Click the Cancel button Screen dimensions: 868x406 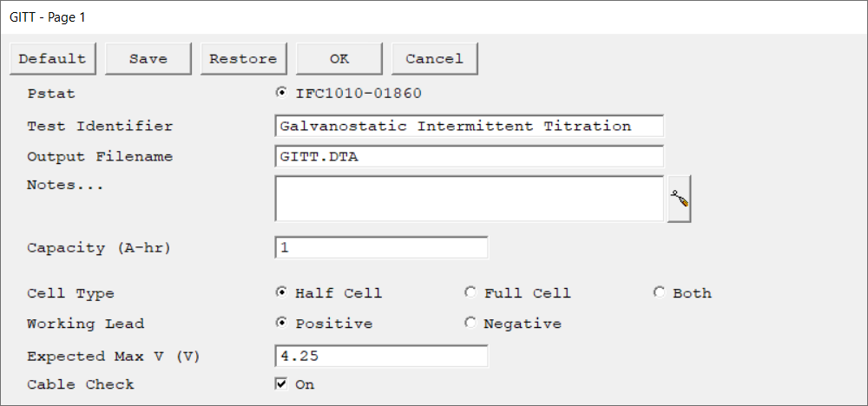click(x=434, y=59)
